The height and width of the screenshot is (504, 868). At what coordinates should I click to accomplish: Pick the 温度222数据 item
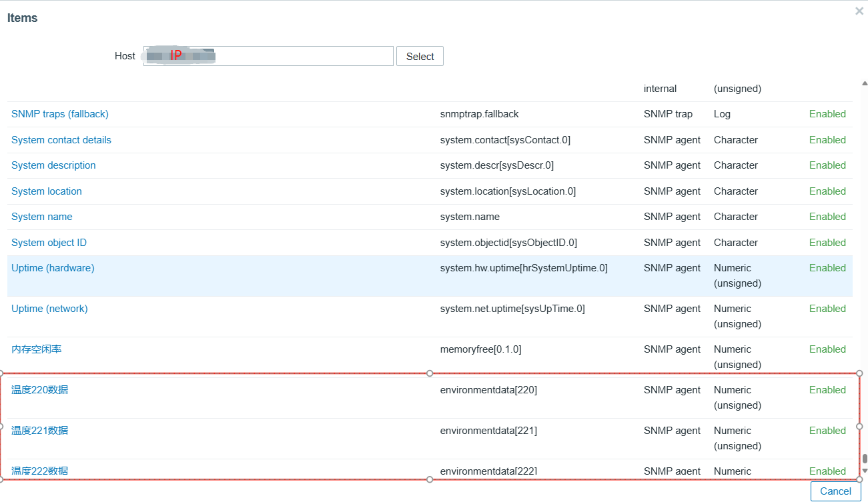pyautogui.click(x=40, y=471)
